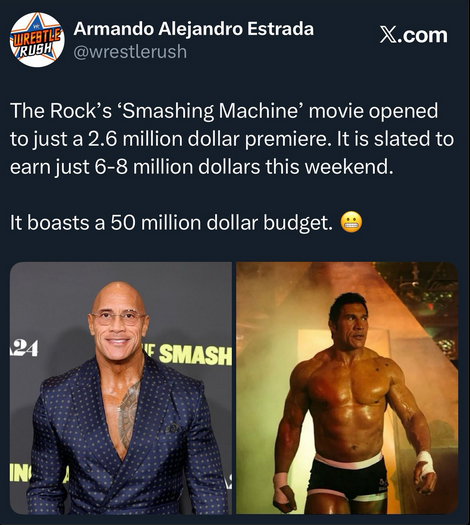Click the pocket square on the blue suit
Image resolution: width=470 pixels, height=525 pixels.
pyautogui.click(x=172, y=428)
